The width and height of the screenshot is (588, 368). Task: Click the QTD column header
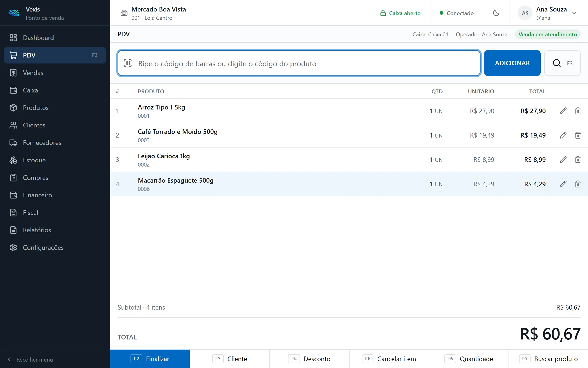[x=437, y=92]
